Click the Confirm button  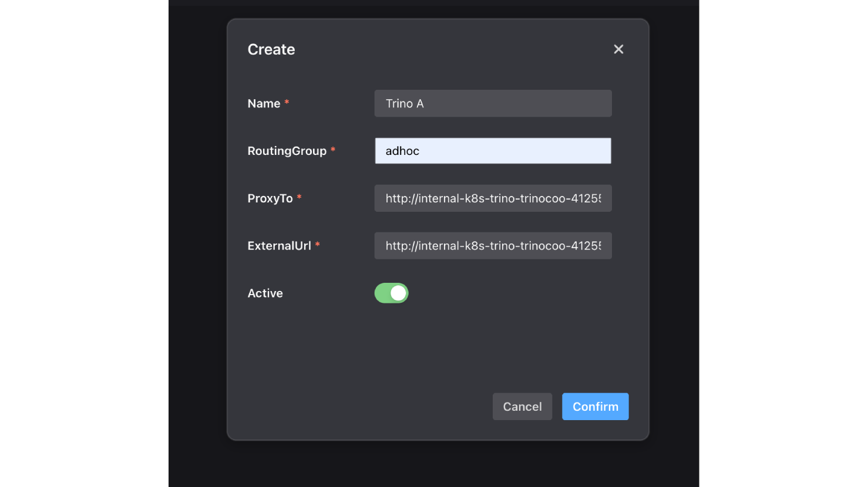tap(595, 407)
